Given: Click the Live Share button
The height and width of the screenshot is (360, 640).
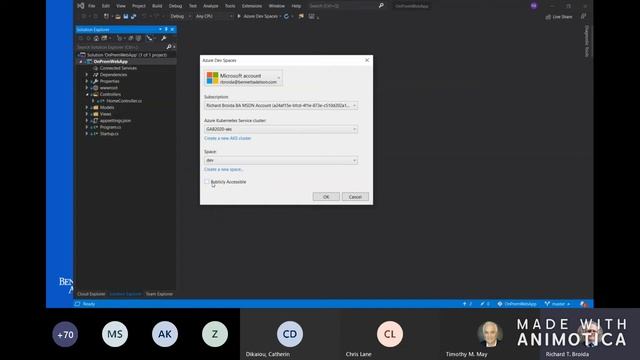Looking at the screenshot, I should 559,17.
